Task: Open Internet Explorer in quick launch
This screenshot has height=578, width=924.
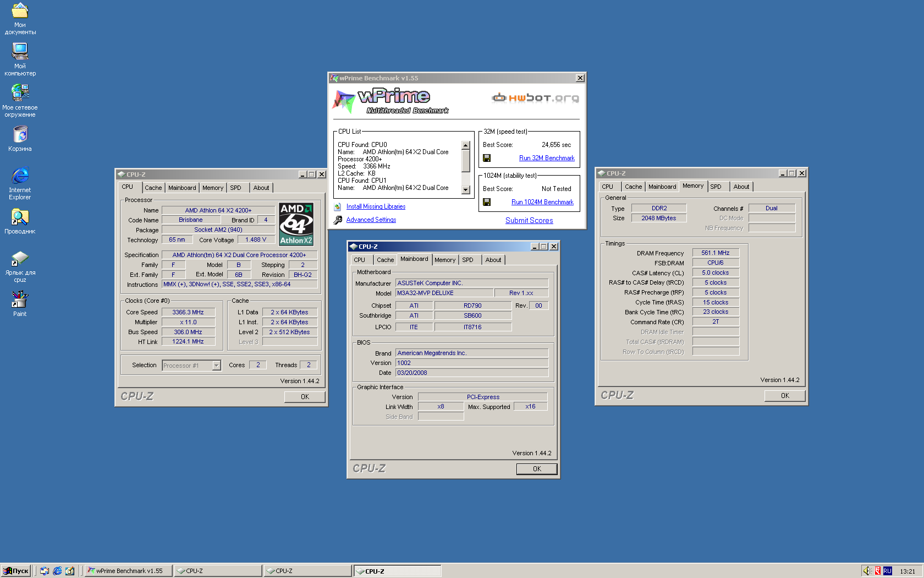Action: [57, 571]
